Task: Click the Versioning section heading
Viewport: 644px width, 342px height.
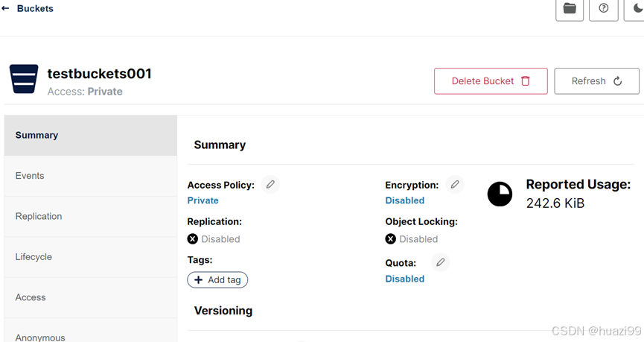Action: point(223,311)
